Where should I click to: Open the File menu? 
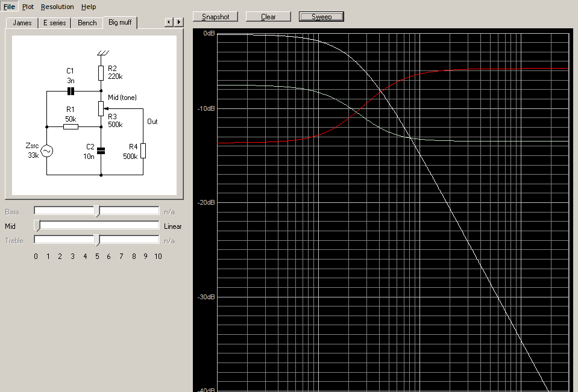pos(9,7)
